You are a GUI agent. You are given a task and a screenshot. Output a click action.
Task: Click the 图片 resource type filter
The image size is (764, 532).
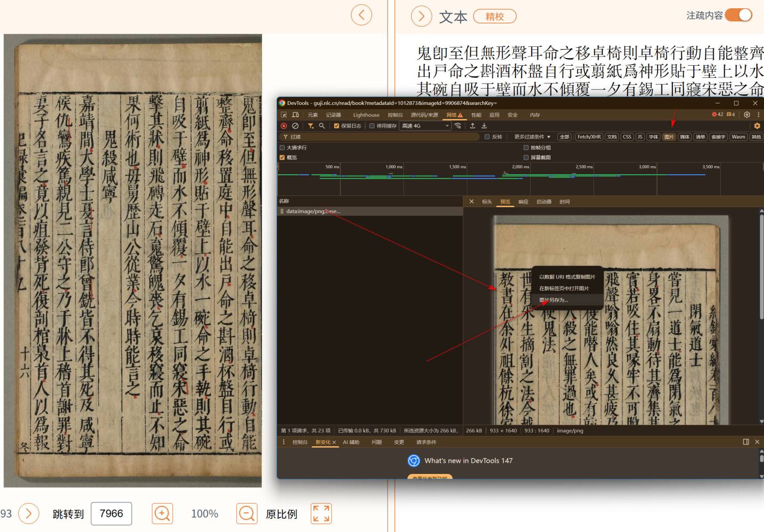pyautogui.click(x=669, y=137)
